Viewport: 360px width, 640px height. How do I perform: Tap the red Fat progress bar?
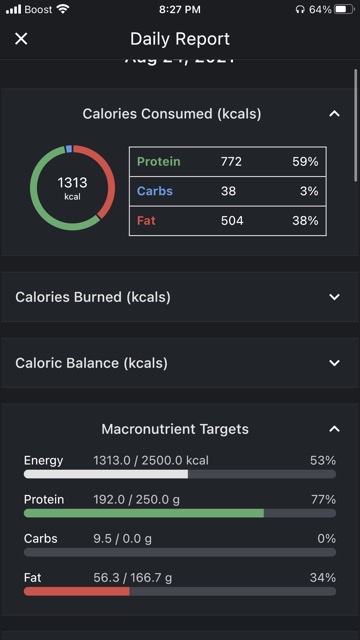180,591
